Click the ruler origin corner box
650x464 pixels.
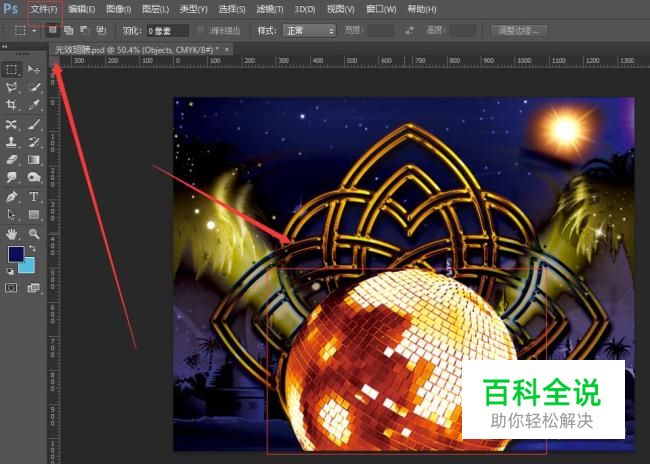tap(54, 61)
